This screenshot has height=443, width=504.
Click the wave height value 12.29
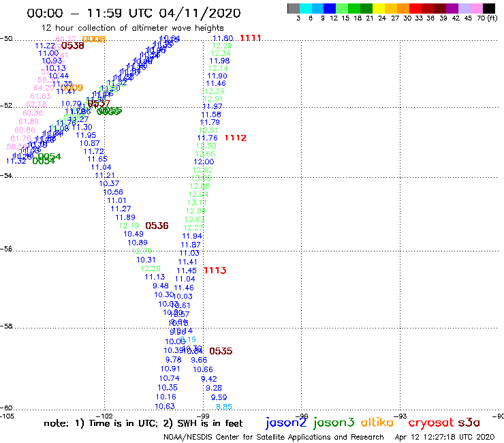click(222, 46)
